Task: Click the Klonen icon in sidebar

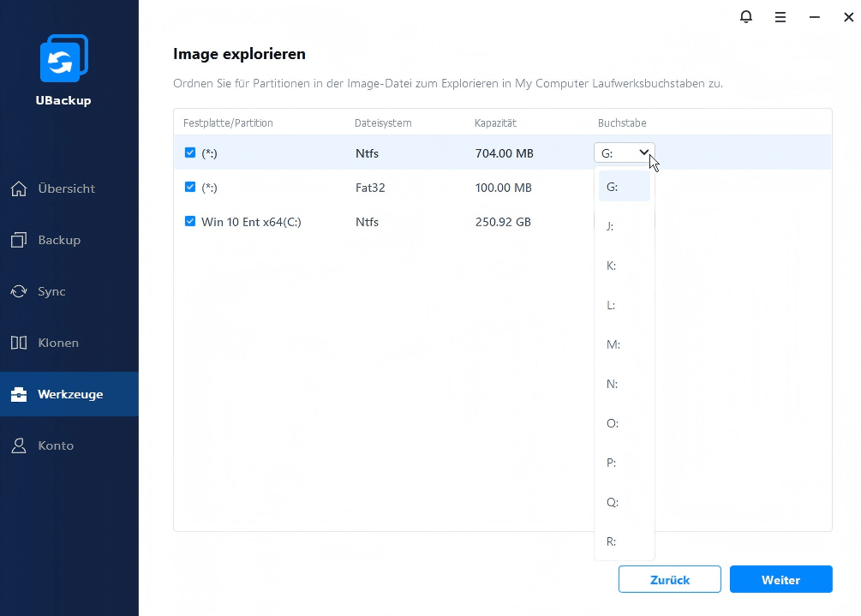Action: coord(19,343)
